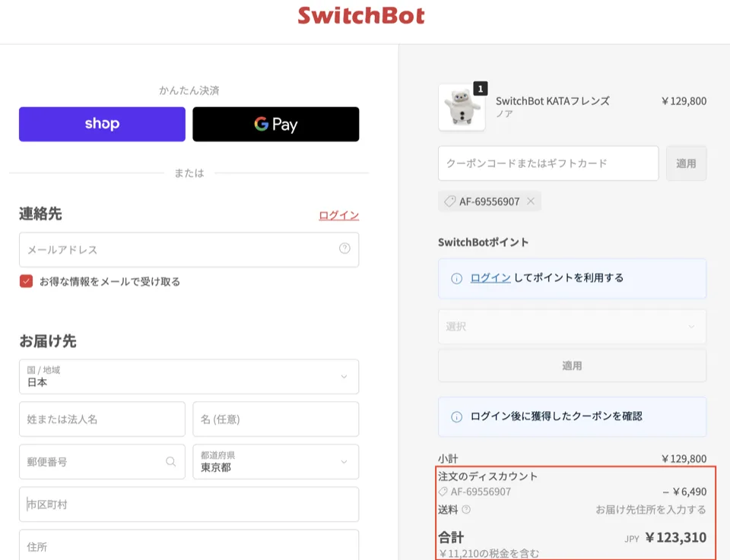This screenshot has height=560, width=730.
Task: Click info icon beside ログイン後に獲得したクーポンを確認
Action: click(x=457, y=416)
